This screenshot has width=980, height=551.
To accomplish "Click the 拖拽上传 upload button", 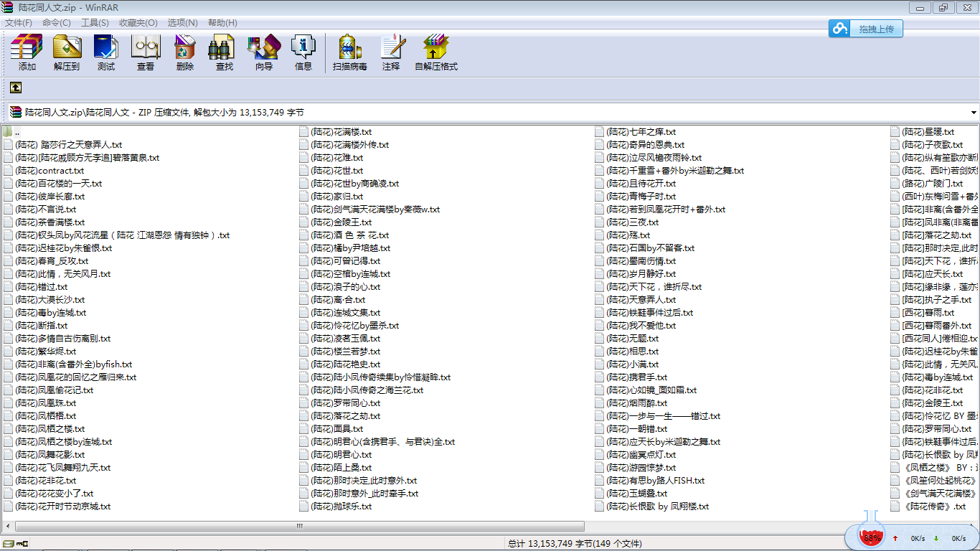I will pyautogui.click(x=866, y=29).
